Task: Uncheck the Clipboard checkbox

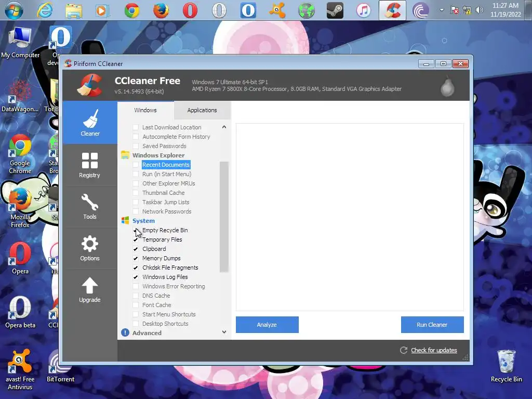Action: coord(136,249)
